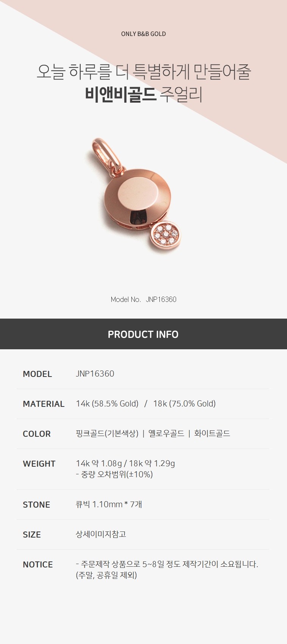
Task: Click the JNP16360 value in the MODEL row
Action: 95,374
